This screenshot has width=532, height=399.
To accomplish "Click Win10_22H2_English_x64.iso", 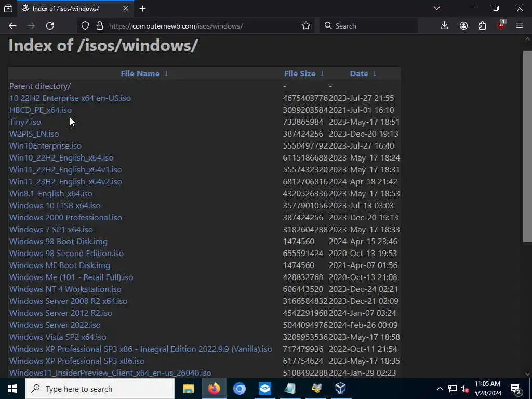I will (x=61, y=158).
